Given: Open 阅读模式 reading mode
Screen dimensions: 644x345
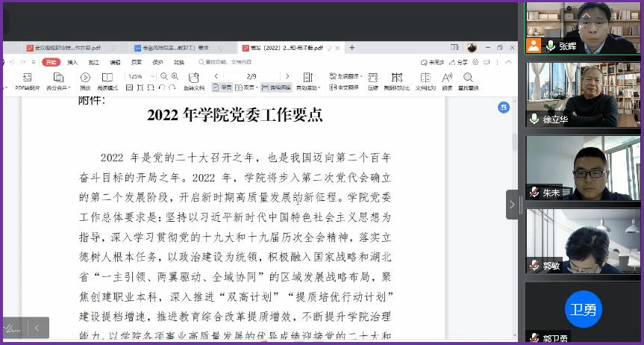Looking at the screenshot, I should (107, 78).
